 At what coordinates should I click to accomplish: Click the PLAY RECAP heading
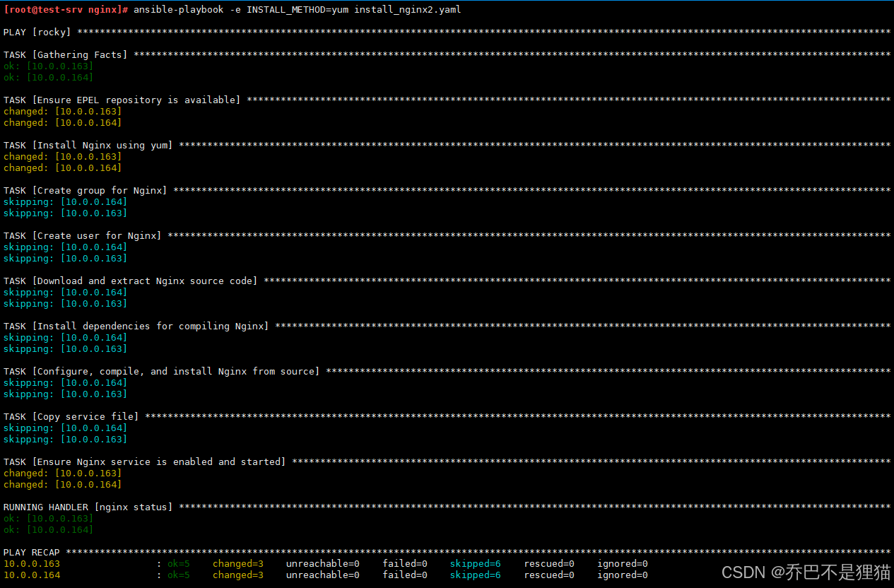point(32,553)
